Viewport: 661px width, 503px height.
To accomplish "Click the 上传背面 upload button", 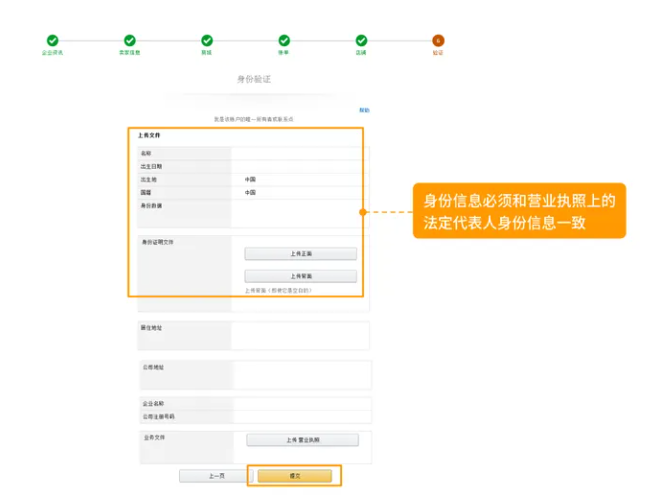I will [x=300, y=276].
